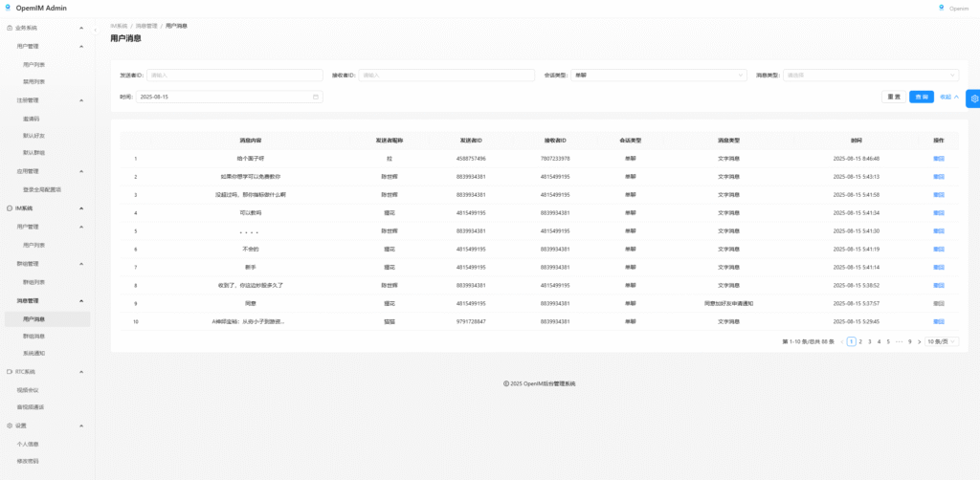Image resolution: width=980 pixels, height=480 pixels.
Task: Open the 消息类型 select dropdown
Action: (870, 75)
